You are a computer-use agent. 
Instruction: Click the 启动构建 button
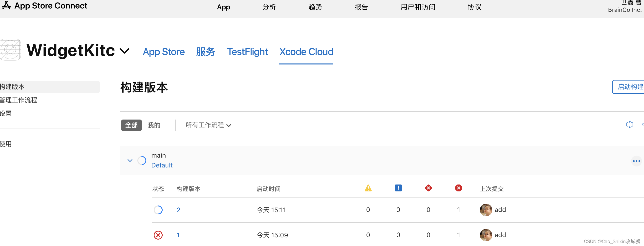[x=628, y=87]
